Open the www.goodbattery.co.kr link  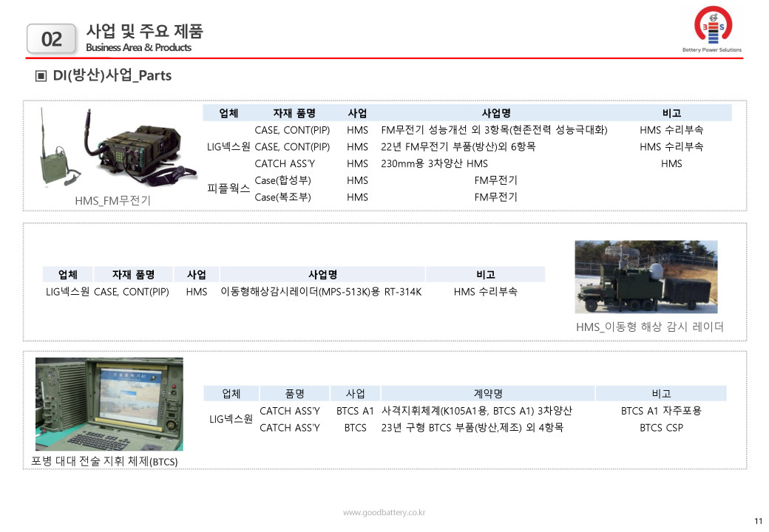pos(384,513)
